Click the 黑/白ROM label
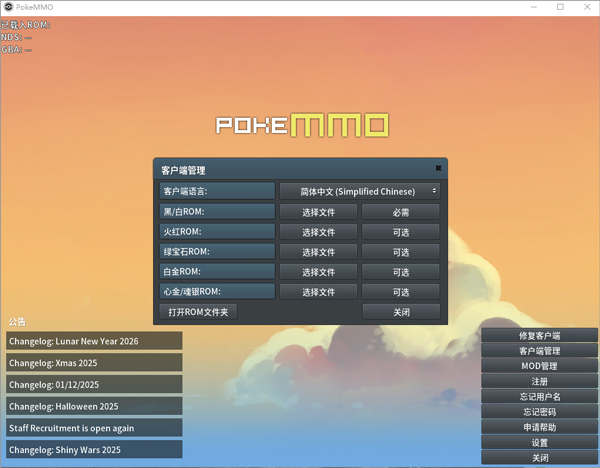600x468 pixels. pyautogui.click(x=217, y=212)
